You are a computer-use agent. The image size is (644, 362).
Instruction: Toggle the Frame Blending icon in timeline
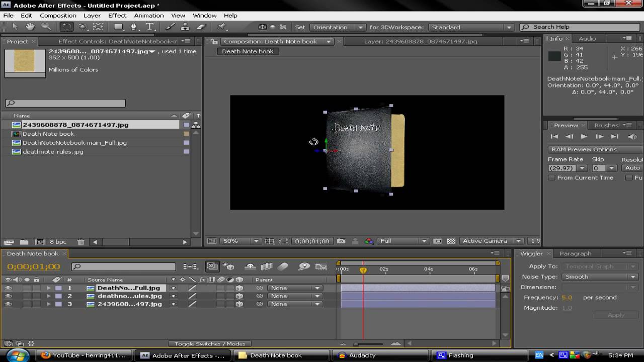point(267,266)
